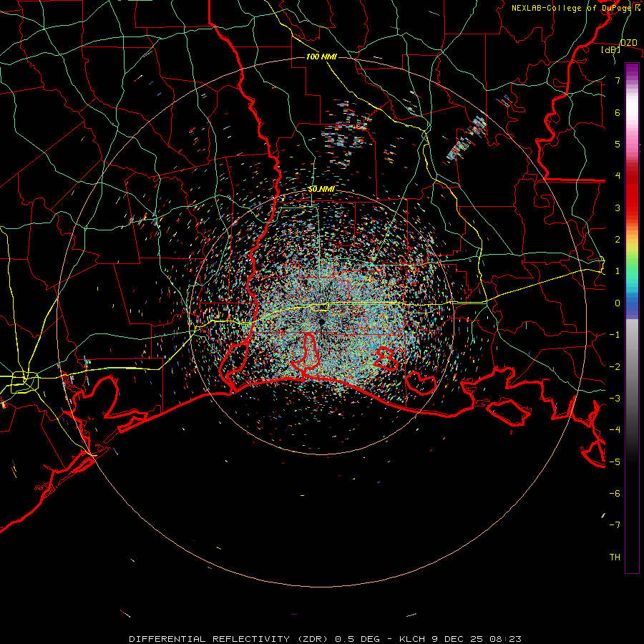Click the scale value 1 label

tap(618, 271)
